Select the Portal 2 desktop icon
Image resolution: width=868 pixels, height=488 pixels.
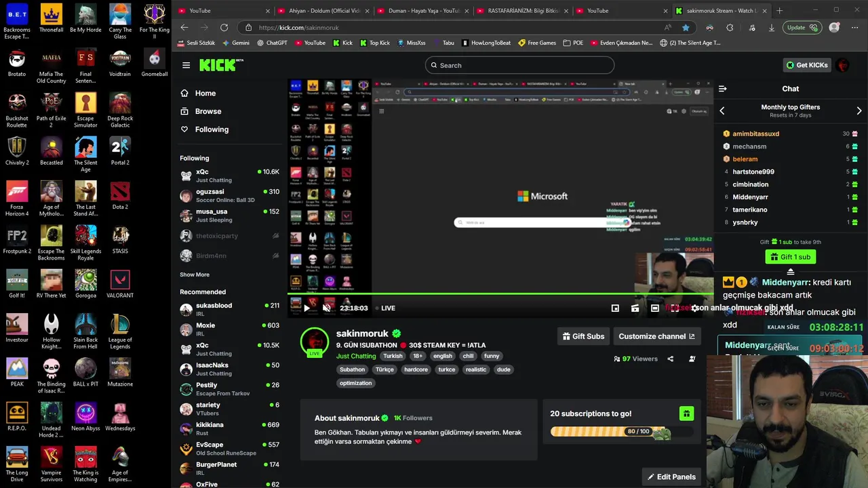pos(120,152)
